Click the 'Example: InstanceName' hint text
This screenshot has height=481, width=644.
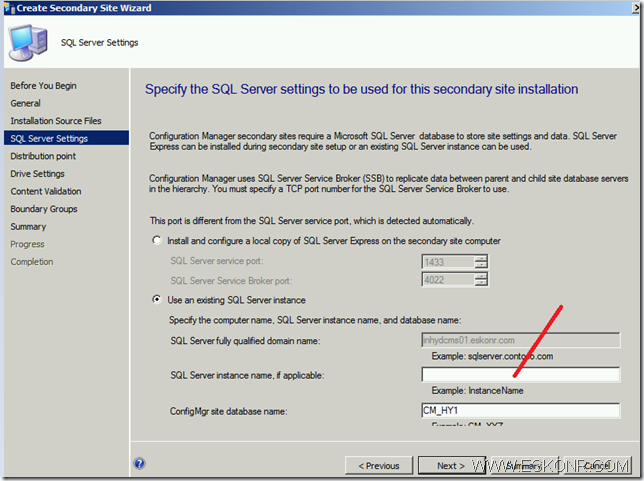(477, 391)
